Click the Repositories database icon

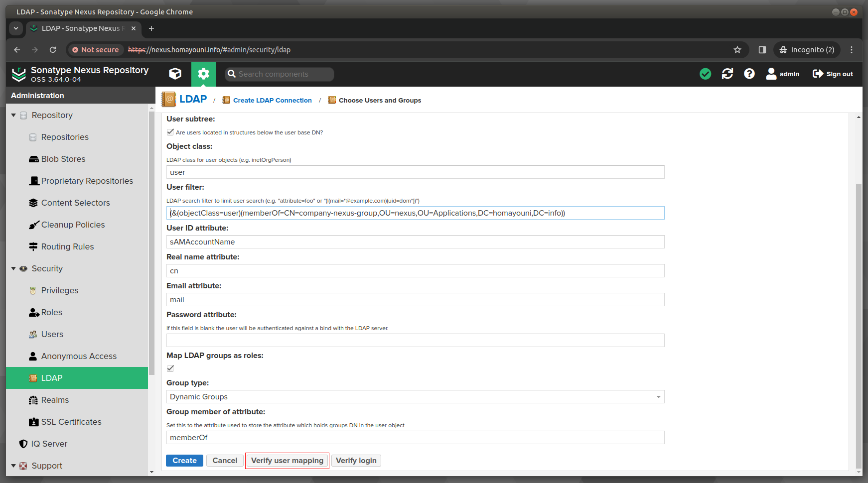33,137
